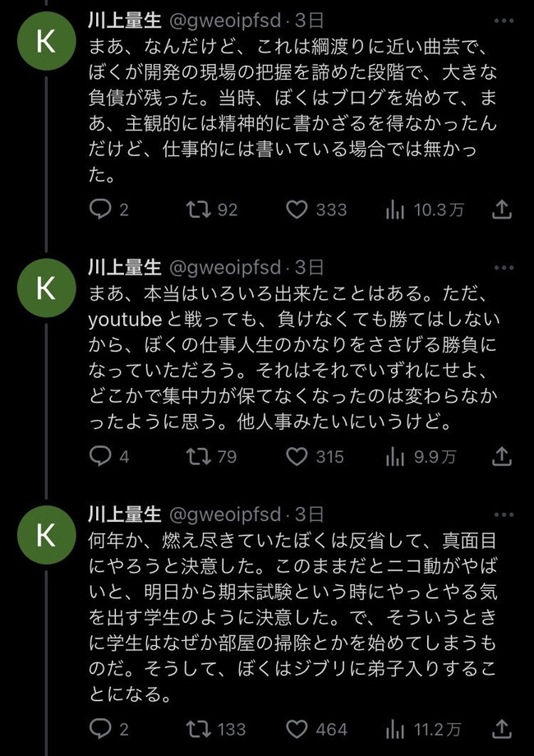The width and height of the screenshot is (534, 756).
Task: Open the @gweoipfsd handle on first tweet
Action: pyautogui.click(x=224, y=21)
